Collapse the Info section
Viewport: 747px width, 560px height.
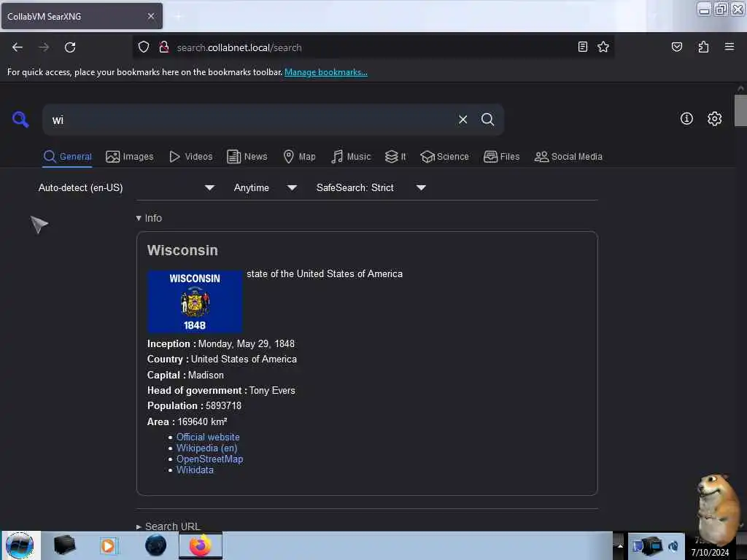[149, 218]
